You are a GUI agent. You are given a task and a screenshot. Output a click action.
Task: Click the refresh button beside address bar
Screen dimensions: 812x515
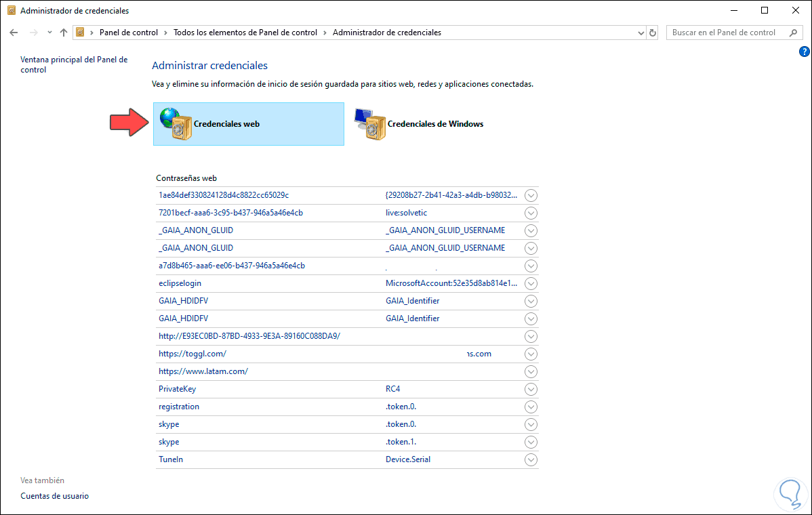pyautogui.click(x=653, y=33)
